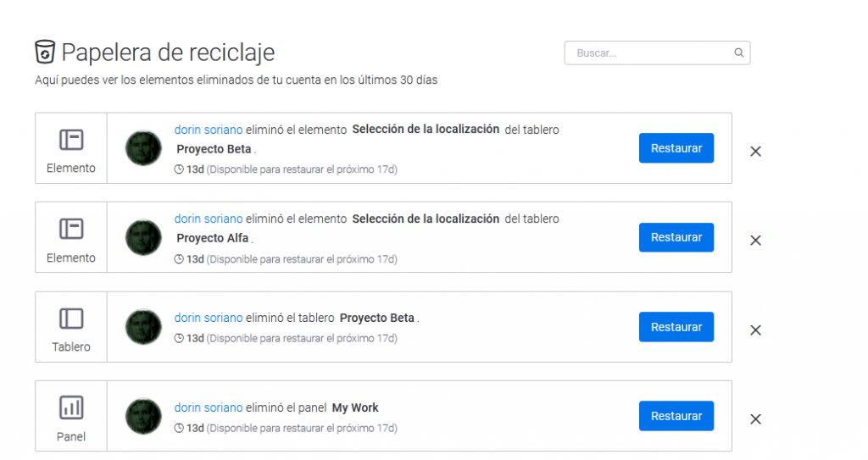Restore the Proyecto Beta element item
Image resolution: width=868 pixels, height=460 pixels.
[676, 148]
